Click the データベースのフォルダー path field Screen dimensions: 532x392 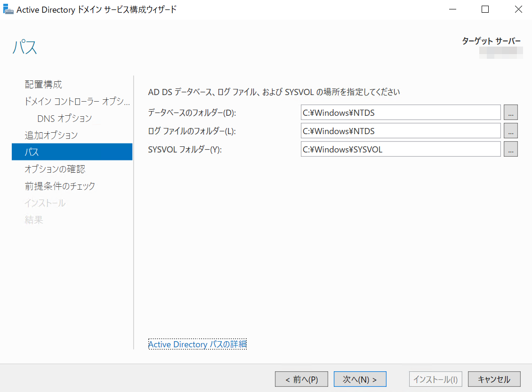point(400,112)
